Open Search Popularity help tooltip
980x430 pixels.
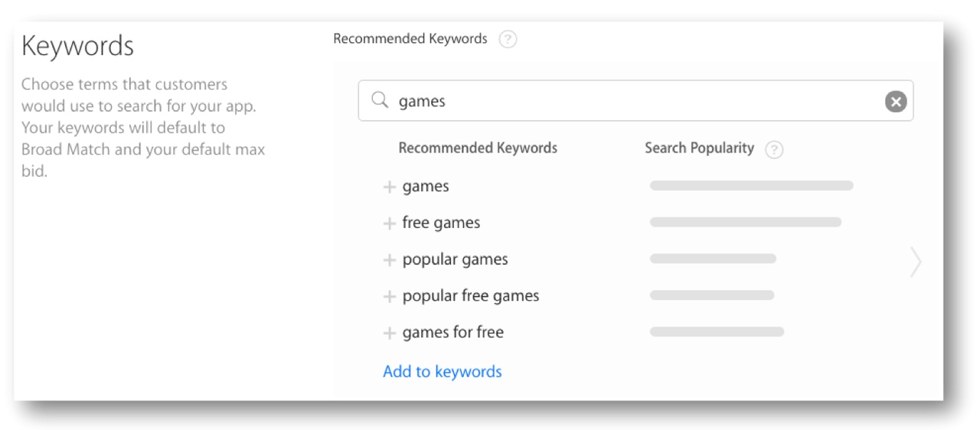(x=774, y=149)
